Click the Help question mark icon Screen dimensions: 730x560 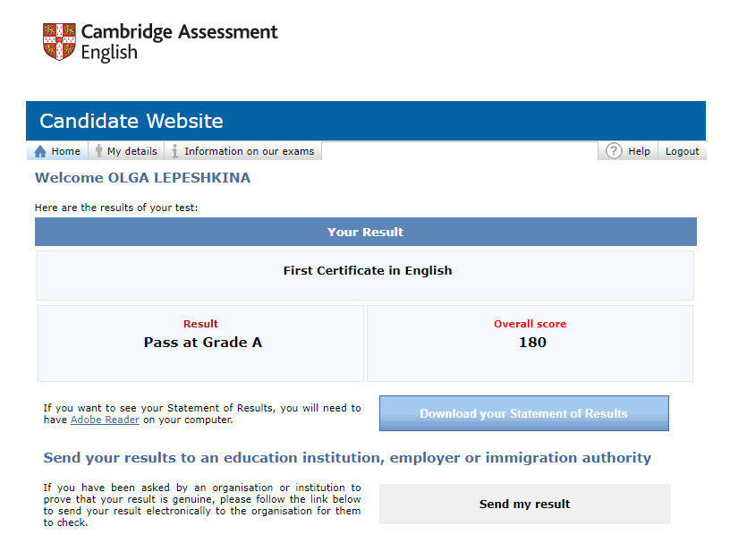(x=614, y=151)
